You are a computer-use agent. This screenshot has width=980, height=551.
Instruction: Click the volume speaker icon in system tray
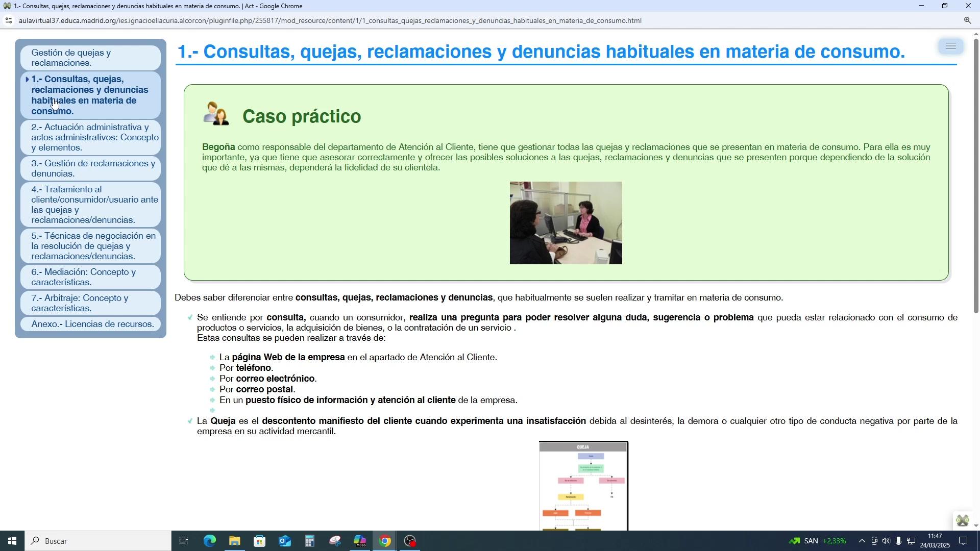tap(886, 541)
